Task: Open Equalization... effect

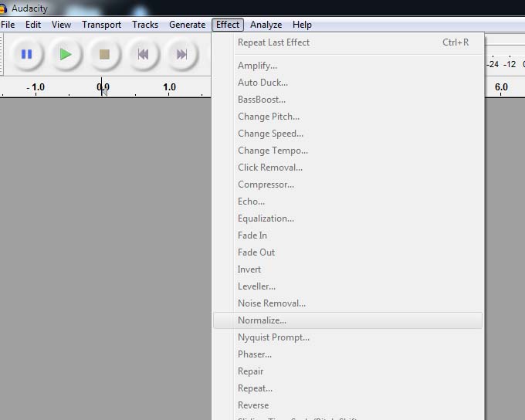Action: [348, 218]
